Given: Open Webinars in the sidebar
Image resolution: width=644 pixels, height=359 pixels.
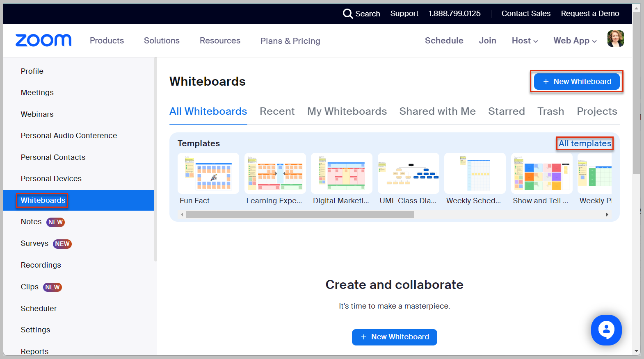Looking at the screenshot, I should coord(37,114).
